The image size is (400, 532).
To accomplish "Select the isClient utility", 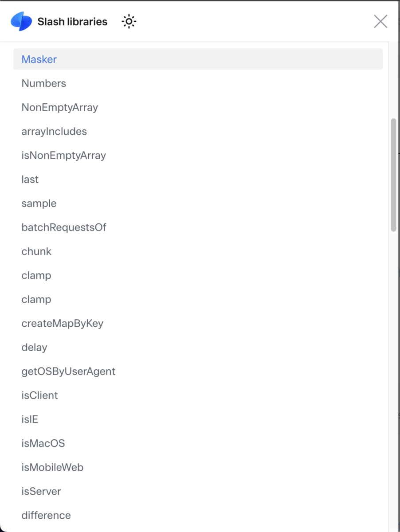I will click(x=39, y=395).
